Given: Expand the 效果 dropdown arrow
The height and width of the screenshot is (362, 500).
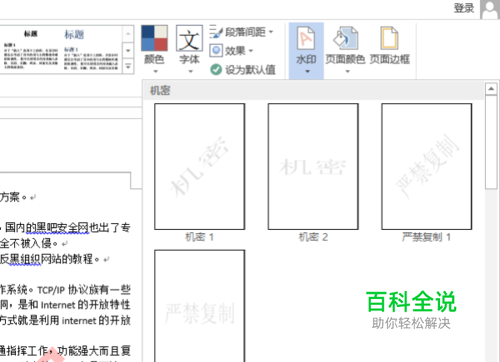Looking at the screenshot, I should (251, 51).
